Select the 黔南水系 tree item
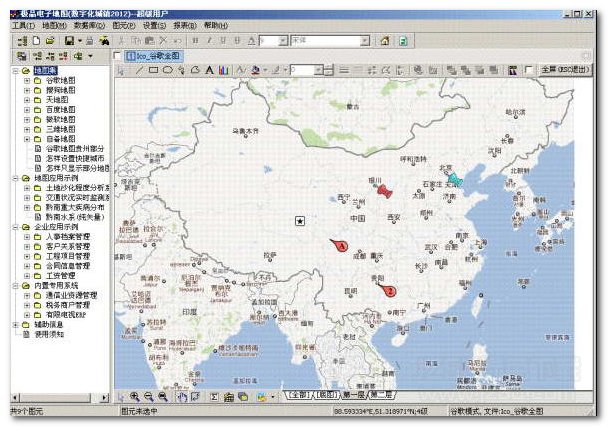 [x=75, y=217]
